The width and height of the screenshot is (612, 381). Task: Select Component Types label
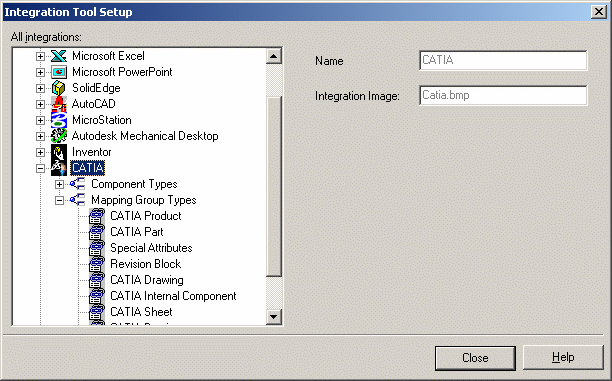[x=134, y=184]
